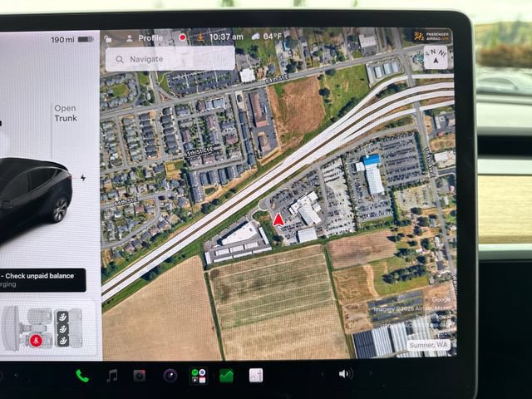Open the driver Profile menu
This screenshot has height=399, width=532.
pos(145,38)
